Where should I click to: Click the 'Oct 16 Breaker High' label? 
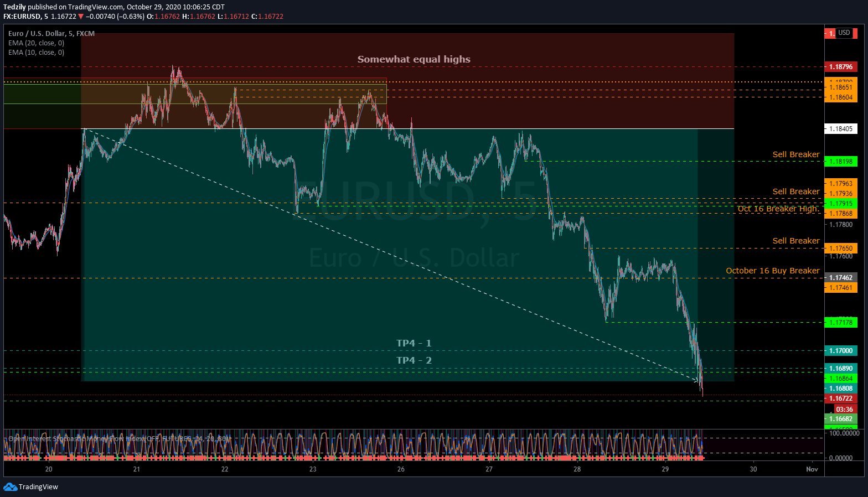778,209
